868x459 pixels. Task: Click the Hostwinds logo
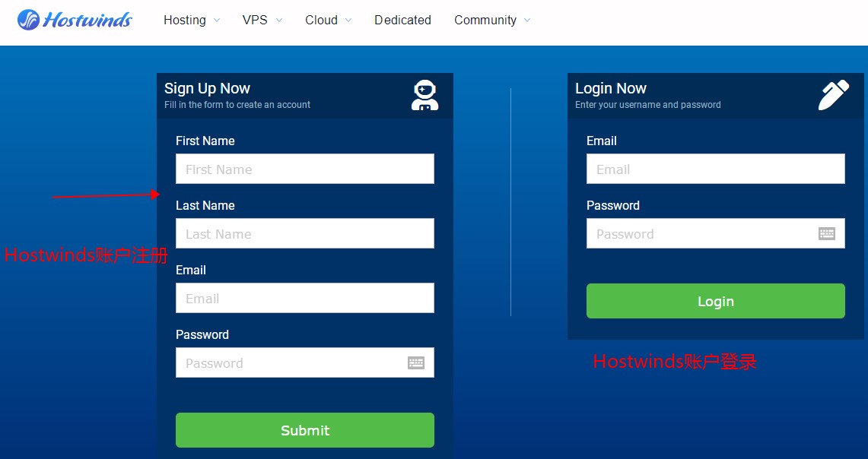75,20
